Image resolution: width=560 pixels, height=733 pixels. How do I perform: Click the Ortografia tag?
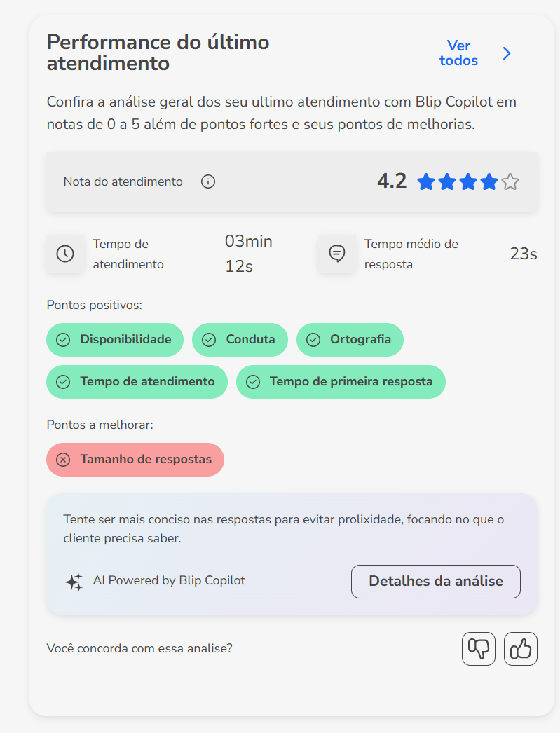[350, 340]
